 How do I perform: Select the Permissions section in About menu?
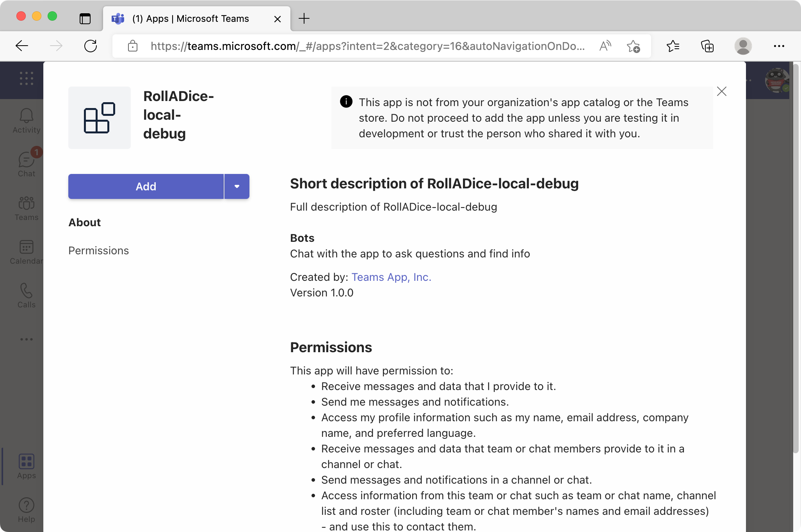click(x=98, y=250)
